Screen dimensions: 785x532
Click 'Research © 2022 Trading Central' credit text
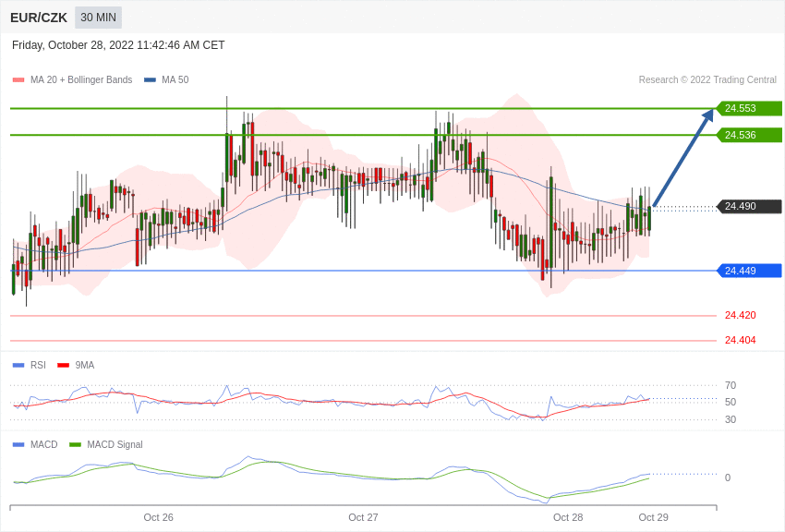point(707,80)
